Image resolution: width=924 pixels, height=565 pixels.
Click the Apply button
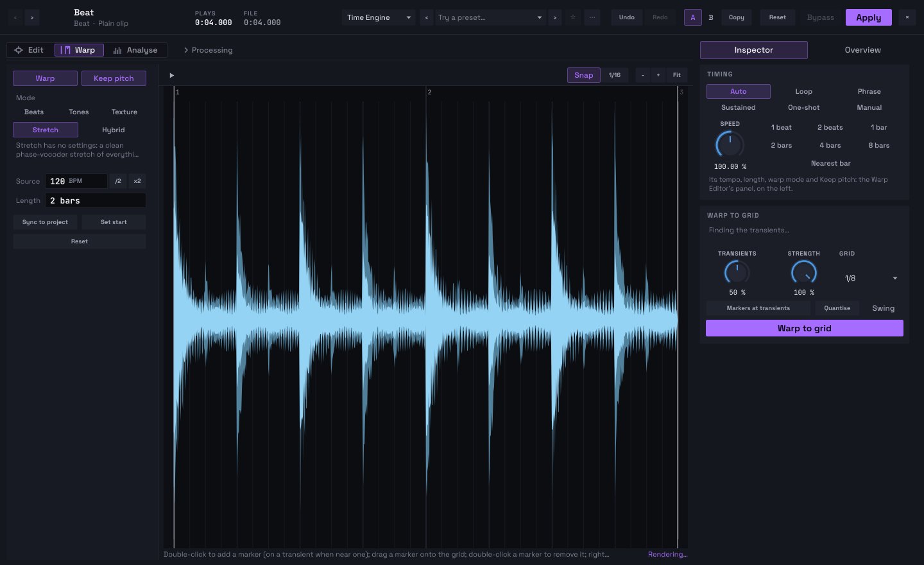point(869,18)
